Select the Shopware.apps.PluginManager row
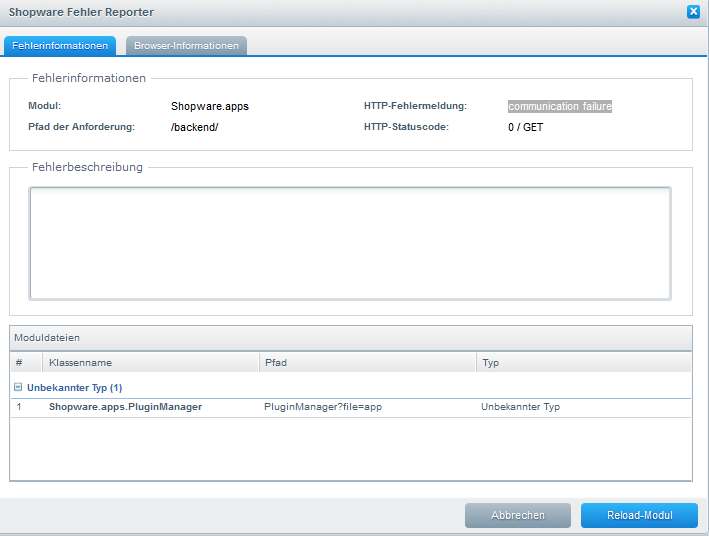This screenshot has height=536, width=709. pyautogui.click(x=351, y=407)
